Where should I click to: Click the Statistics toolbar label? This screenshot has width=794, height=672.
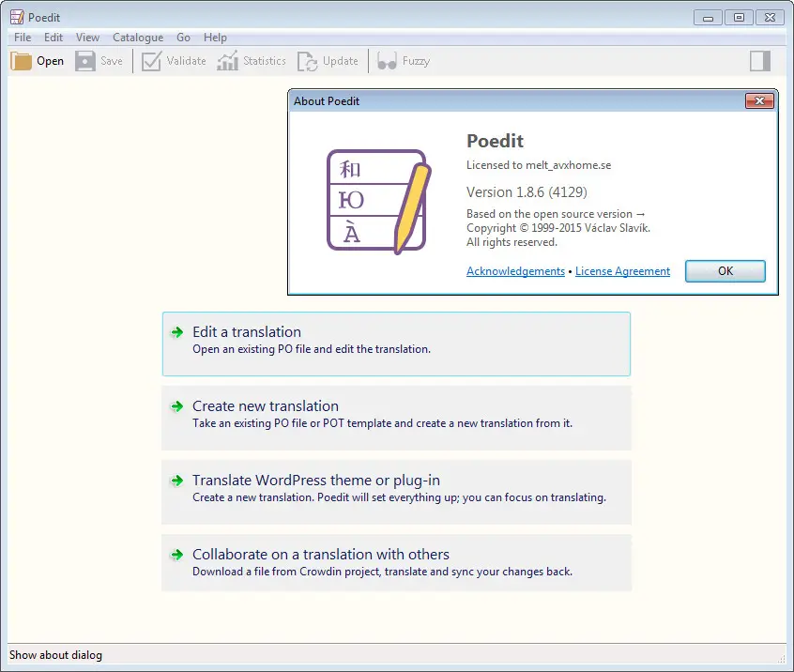tap(265, 61)
